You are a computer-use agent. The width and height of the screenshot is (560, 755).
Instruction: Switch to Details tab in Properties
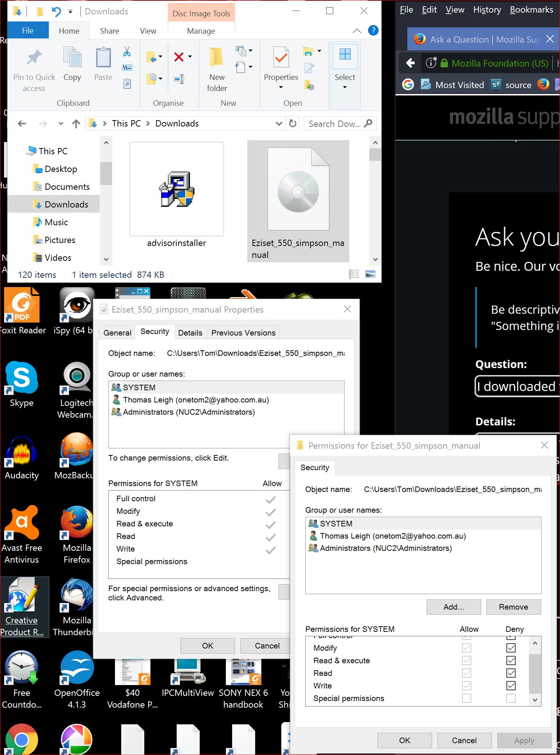coord(190,333)
